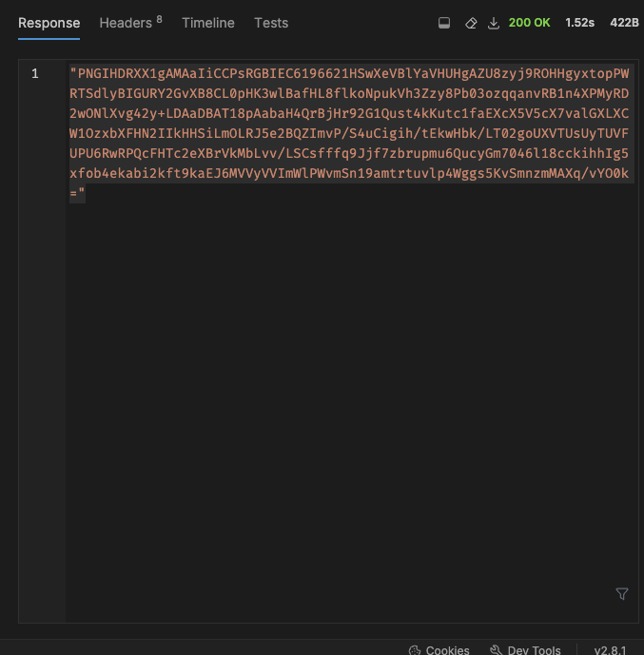The width and height of the screenshot is (644, 655).
Task: Click the green 200 OK status
Action: point(530,23)
